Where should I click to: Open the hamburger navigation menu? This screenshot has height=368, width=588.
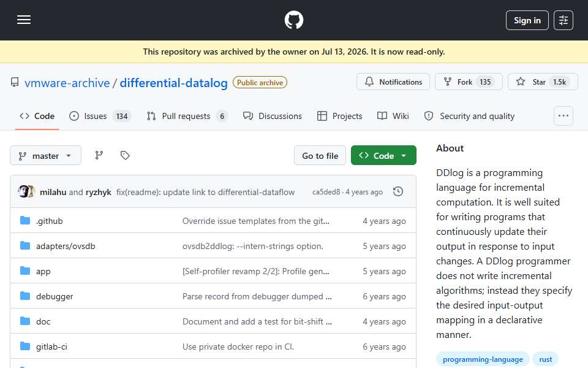pyautogui.click(x=24, y=20)
